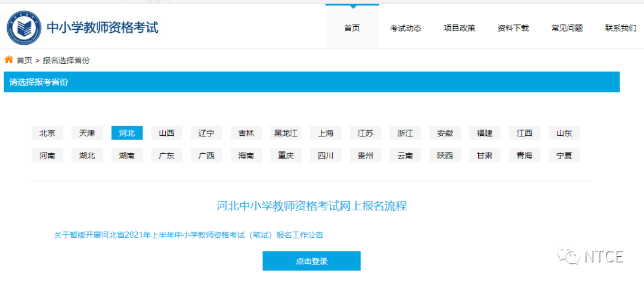Select province 海南

246,155
